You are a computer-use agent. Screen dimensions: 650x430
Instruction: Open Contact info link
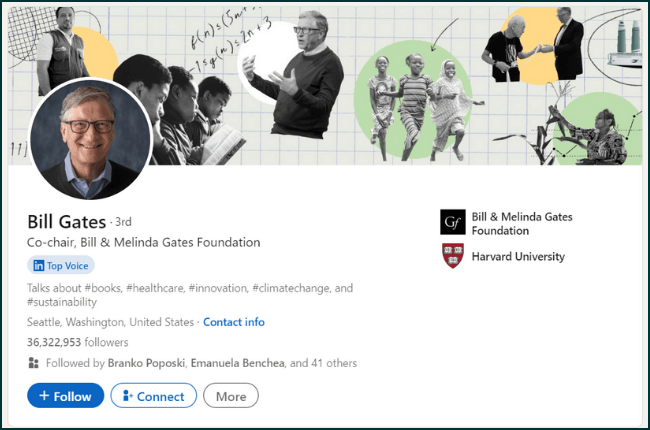(234, 322)
